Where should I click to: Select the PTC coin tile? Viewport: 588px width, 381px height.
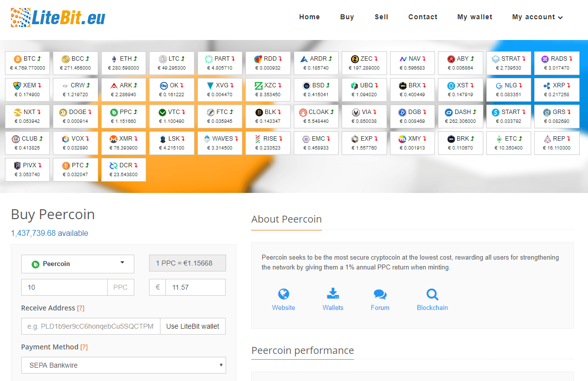coord(76,169)
